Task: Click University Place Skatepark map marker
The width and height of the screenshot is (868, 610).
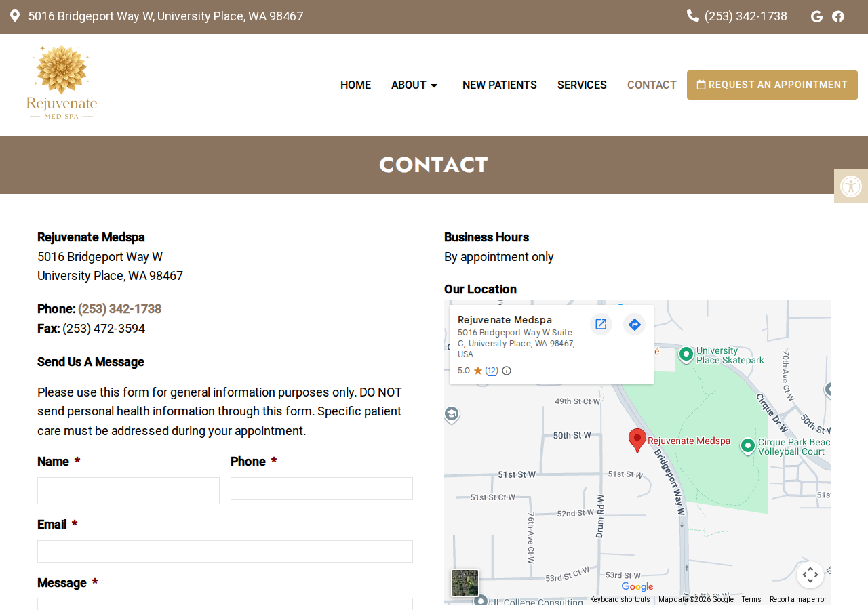Action: pos(686,354)
